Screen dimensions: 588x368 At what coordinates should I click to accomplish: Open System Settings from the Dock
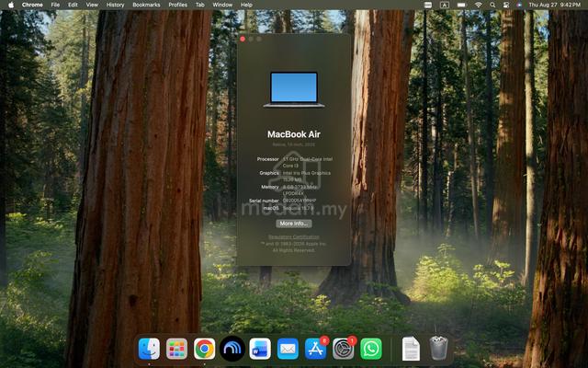[x=343, y=349]
